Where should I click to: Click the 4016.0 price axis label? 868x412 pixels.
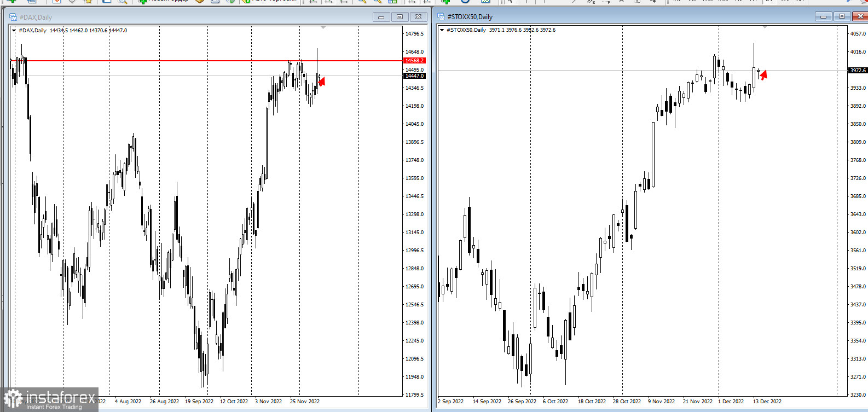tap(858, 52)
